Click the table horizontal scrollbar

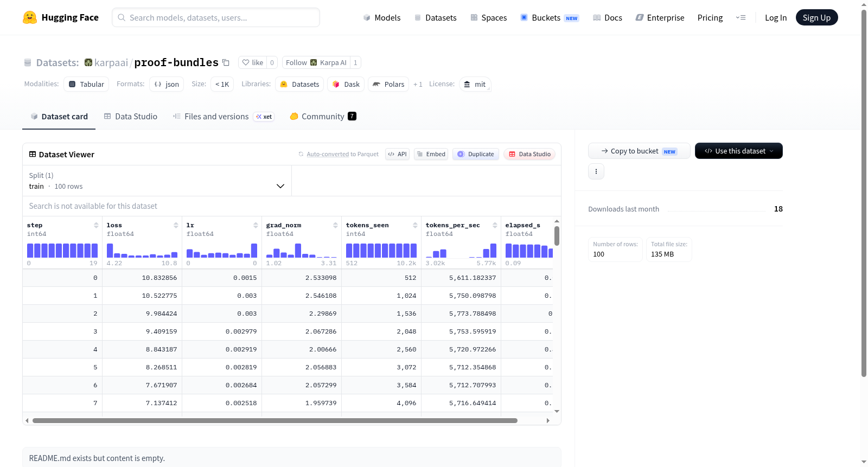pos(275,420)
